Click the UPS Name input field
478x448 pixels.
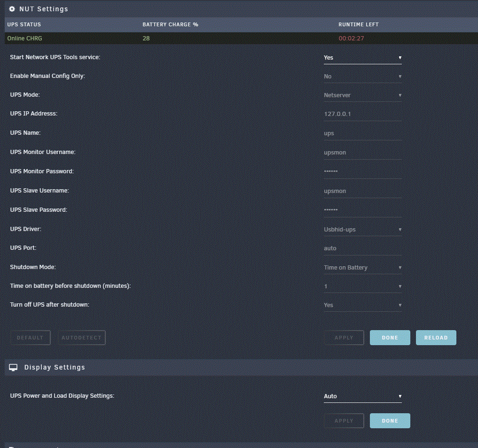tap(362, 133)
